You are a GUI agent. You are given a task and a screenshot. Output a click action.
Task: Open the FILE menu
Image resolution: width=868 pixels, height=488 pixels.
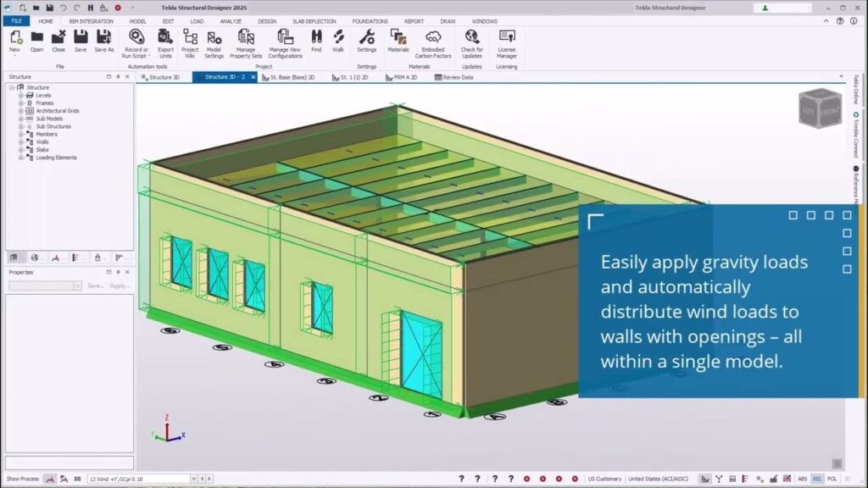(x=17, y=21)
